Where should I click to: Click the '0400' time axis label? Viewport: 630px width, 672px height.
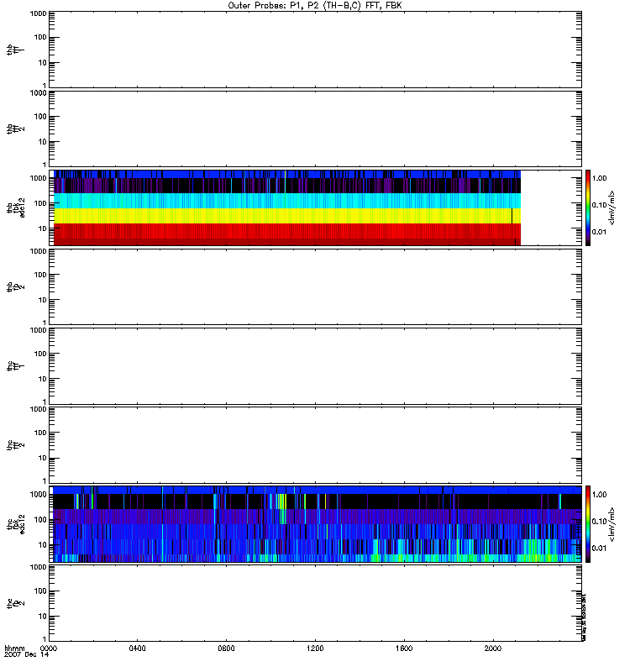coord(137,648)
